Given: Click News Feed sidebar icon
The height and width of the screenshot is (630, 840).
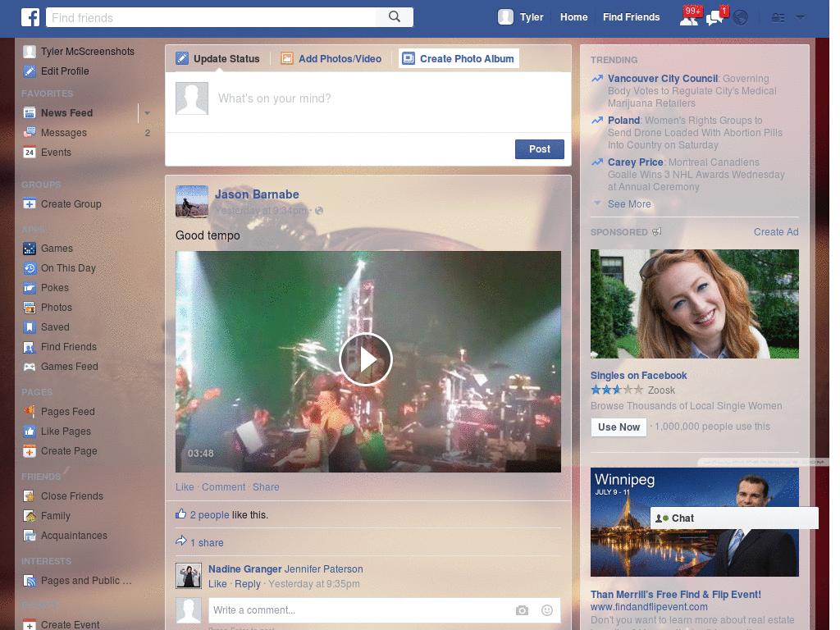Looking at the screenshot, I should point(30,113).
